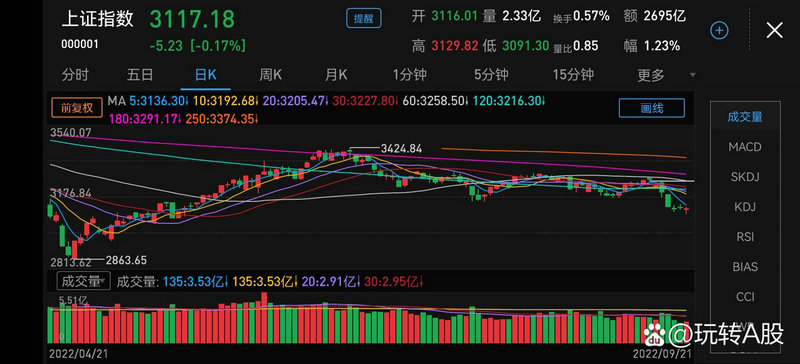This screenshot has width=800, height=364.
Task: Tap the 画线 draw line button
Action: click(652, 108)
